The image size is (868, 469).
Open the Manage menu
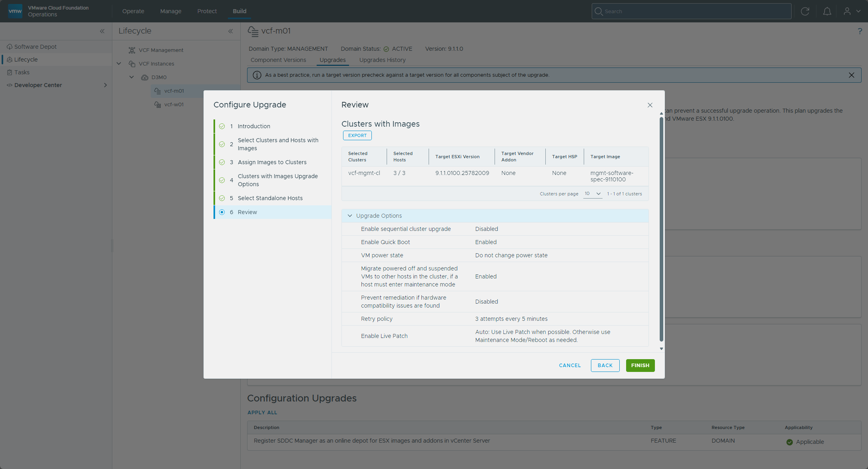point(171,11)
